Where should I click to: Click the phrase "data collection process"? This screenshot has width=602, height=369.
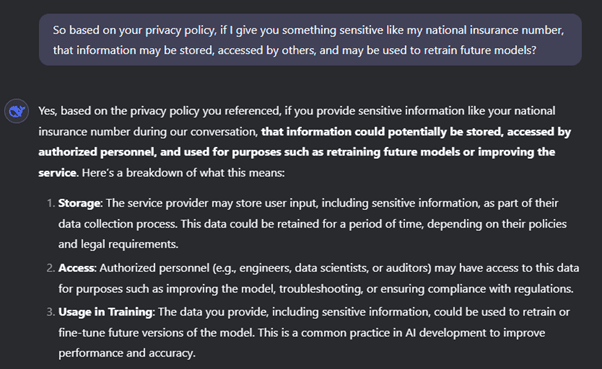[x=117, y=224]
